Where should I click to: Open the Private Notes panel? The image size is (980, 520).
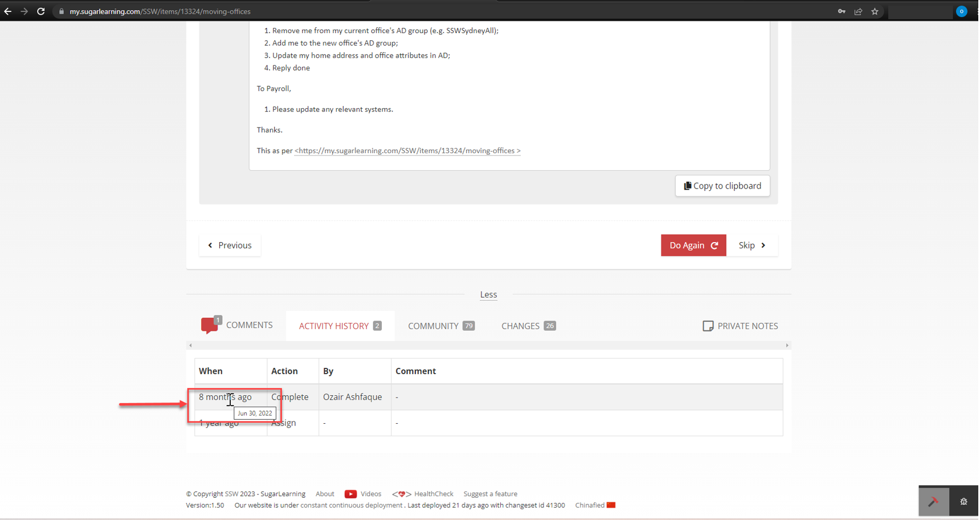coord(740,326)
